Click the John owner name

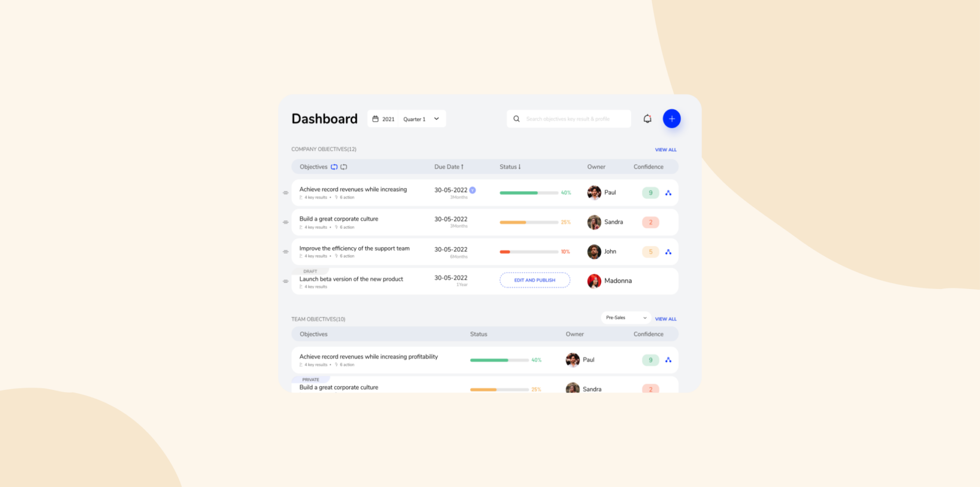click(x=610, y=251)
